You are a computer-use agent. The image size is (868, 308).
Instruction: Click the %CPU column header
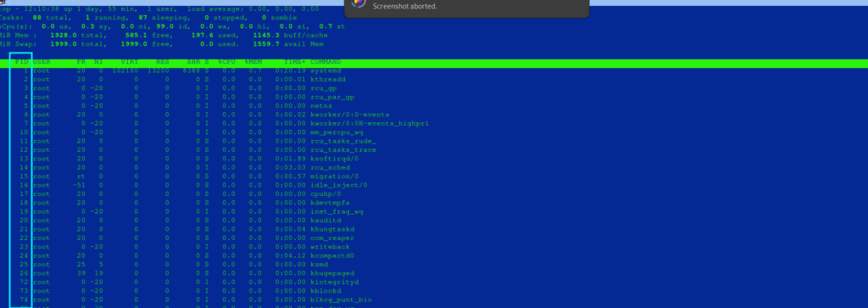226,62
